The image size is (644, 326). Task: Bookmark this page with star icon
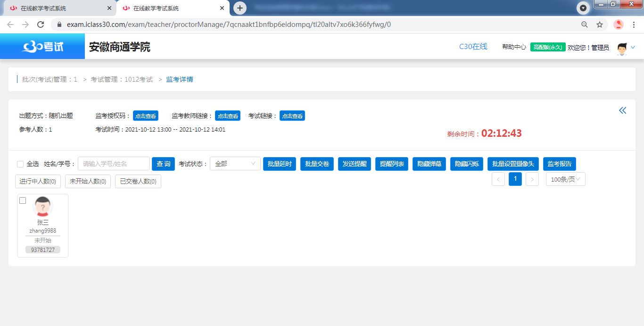click(600, 25)
